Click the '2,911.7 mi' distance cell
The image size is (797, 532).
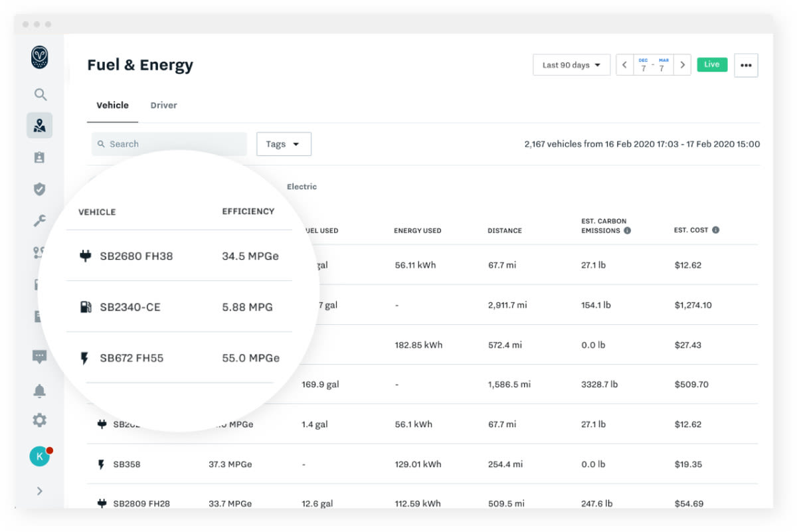pyautogui.click(x=507, y=305)
